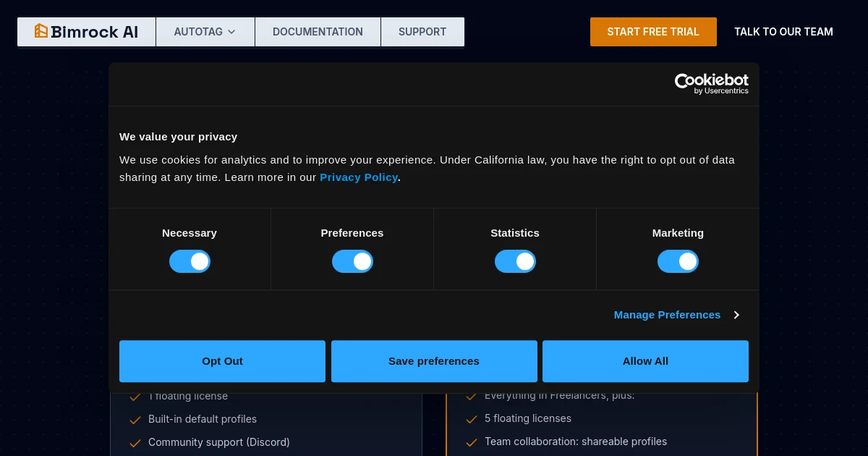Click the Statistics category label
The image size is (868, 456).
tap(515, 233)
